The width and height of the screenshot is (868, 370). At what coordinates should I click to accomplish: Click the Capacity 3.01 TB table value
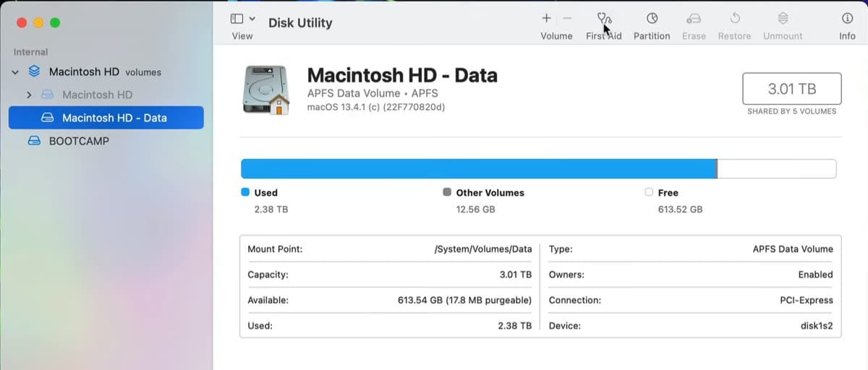tap(516, 275)
